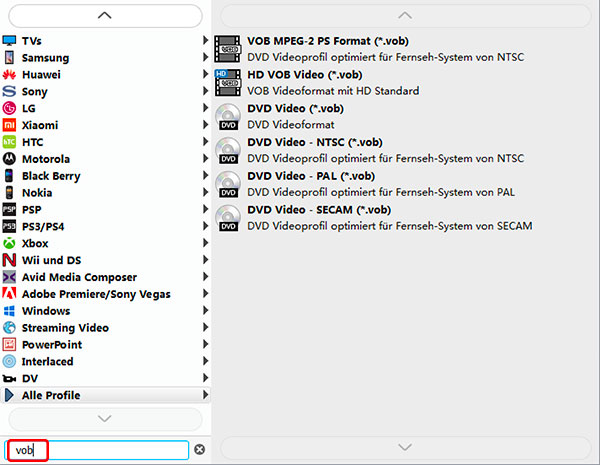
Task: Open the Black Berry category
Action: [x=105, y=176]
